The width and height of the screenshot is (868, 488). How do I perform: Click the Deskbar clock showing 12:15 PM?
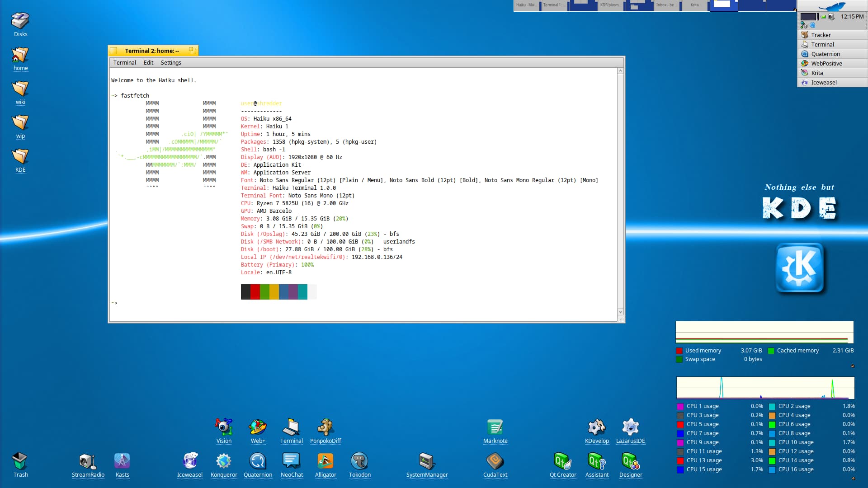[x=852, y=17]
